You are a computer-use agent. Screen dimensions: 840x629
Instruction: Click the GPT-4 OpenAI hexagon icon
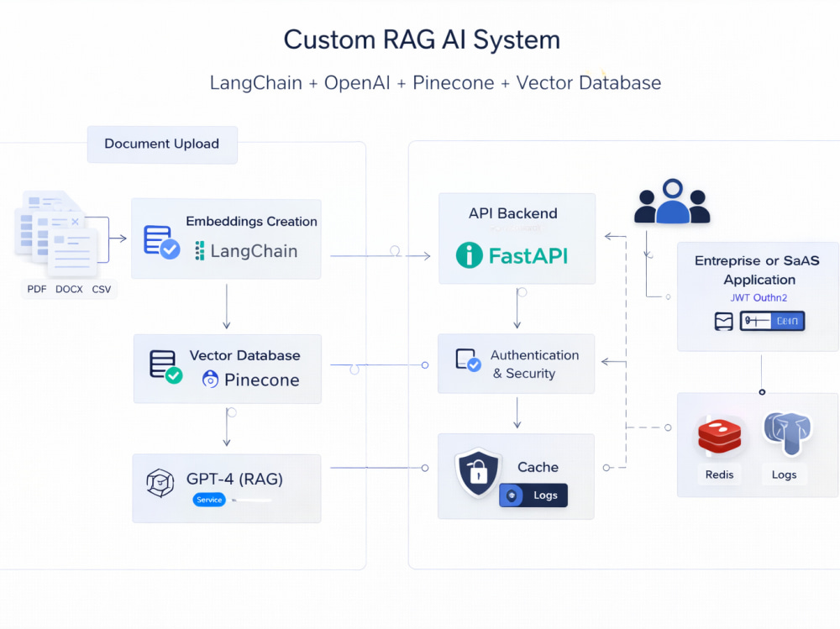coord(160,483)
